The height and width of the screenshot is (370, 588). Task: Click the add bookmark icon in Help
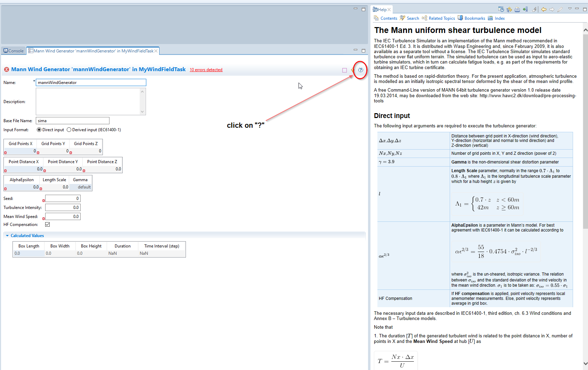(525, 9)
